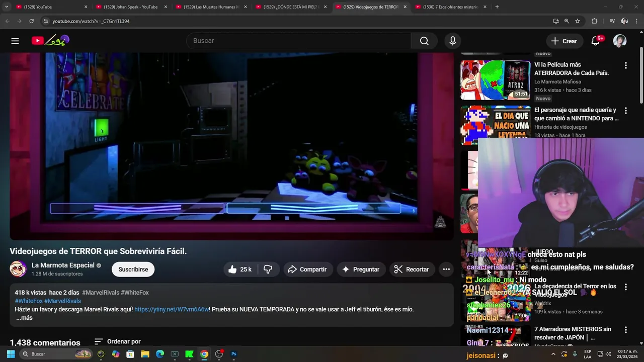Open options for 7 Aterradores MISTERIOS video
This screenshot has height=362, width=644.
coord(626,330)
